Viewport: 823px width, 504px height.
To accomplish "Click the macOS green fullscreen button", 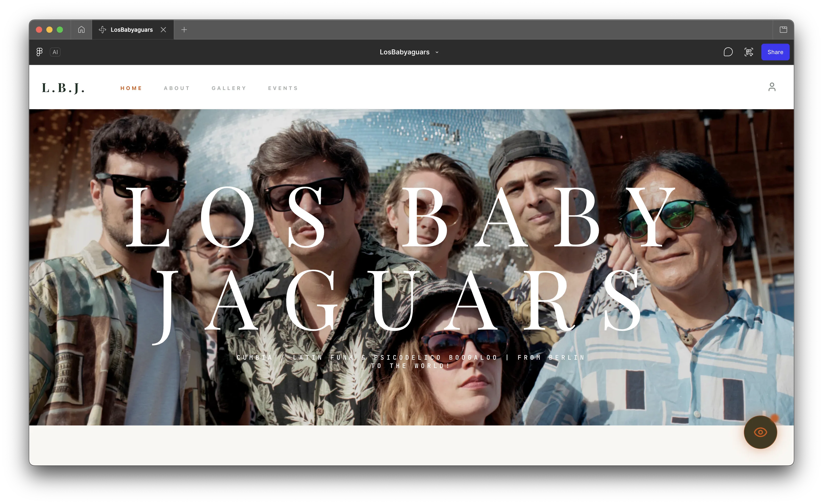I will (60, 30).
